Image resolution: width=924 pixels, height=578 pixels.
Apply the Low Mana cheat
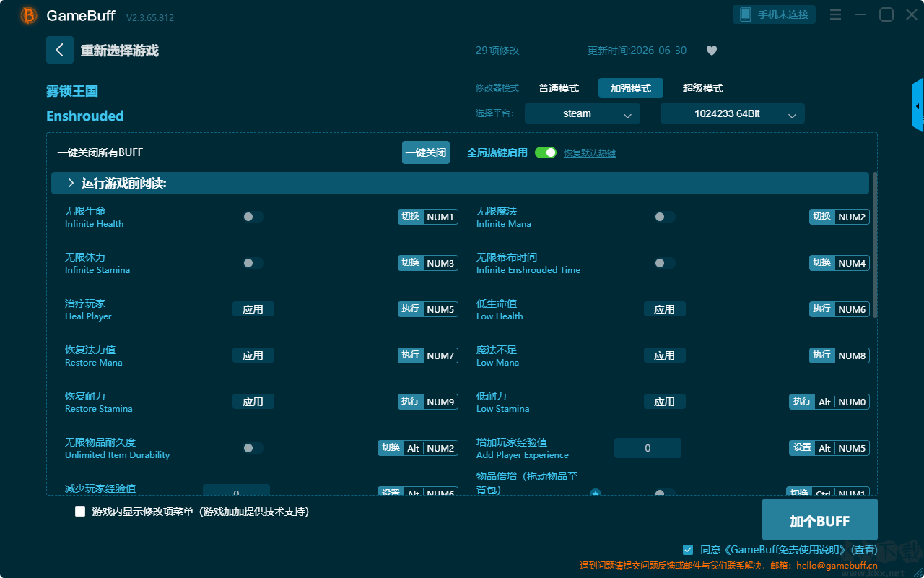pos(665,355)
